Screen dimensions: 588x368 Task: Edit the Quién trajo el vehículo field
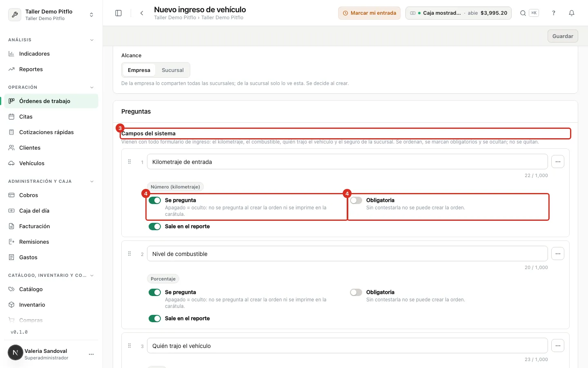point(347,346)
